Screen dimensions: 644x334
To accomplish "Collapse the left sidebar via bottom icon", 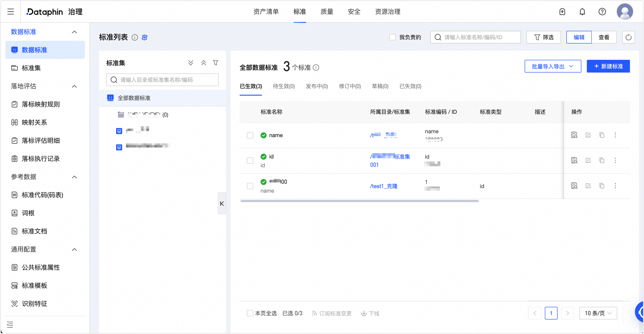I will pos(10,324).
